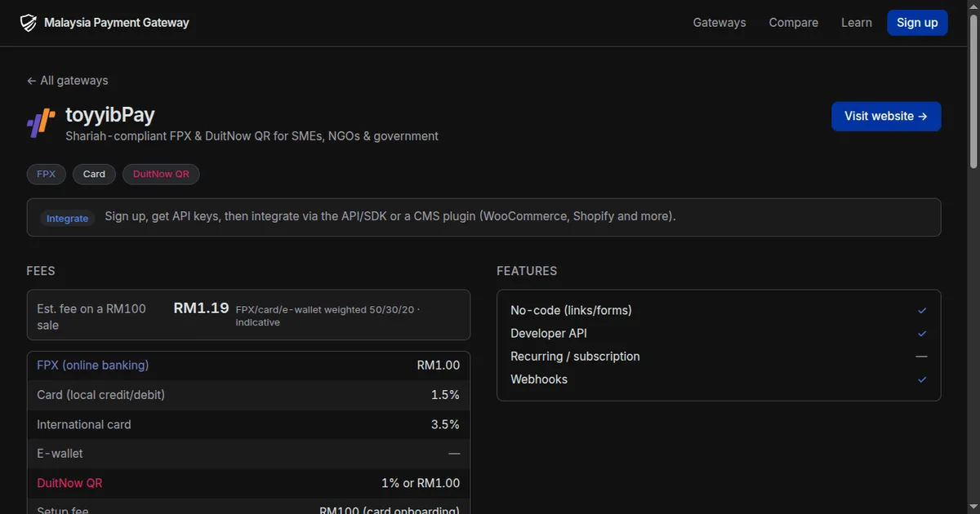Click the Integrate badge
Image resolution: width=980 pixels, height=514 pixels.
67,219
